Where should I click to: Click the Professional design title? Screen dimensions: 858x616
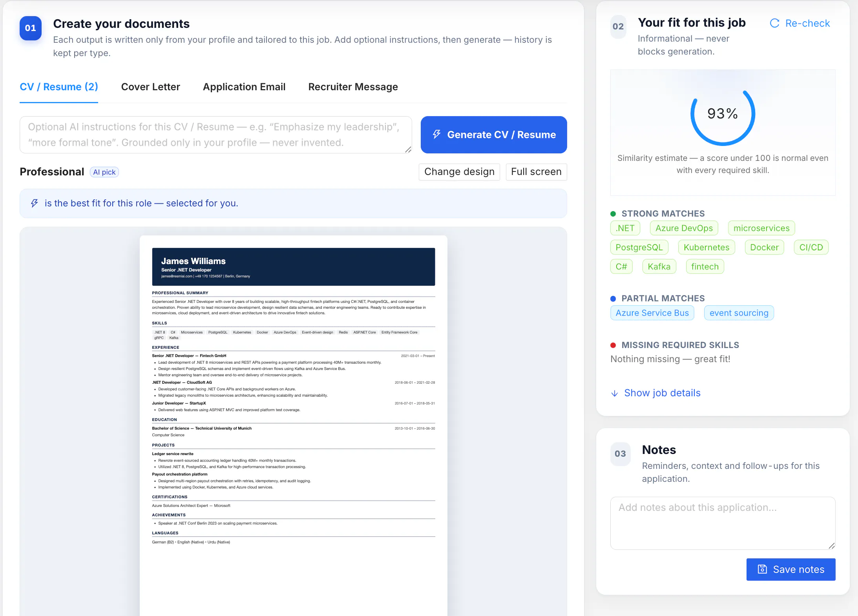coord(52,172)
